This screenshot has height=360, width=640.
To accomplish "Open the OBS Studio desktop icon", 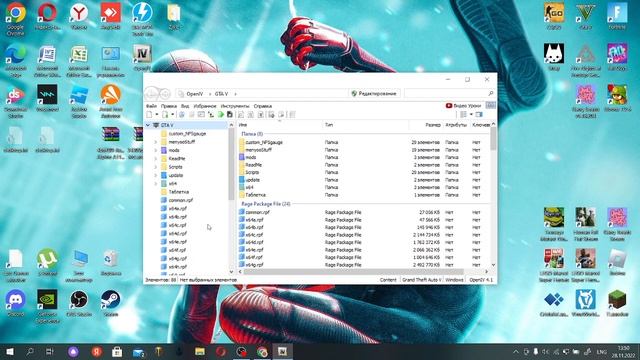I will point(79,304).
